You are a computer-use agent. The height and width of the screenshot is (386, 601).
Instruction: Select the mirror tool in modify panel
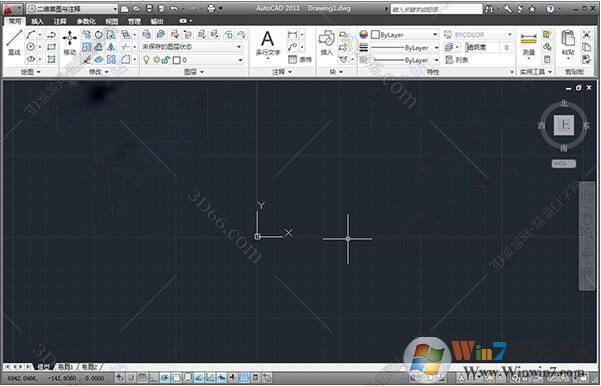click(x=111, y=47)
